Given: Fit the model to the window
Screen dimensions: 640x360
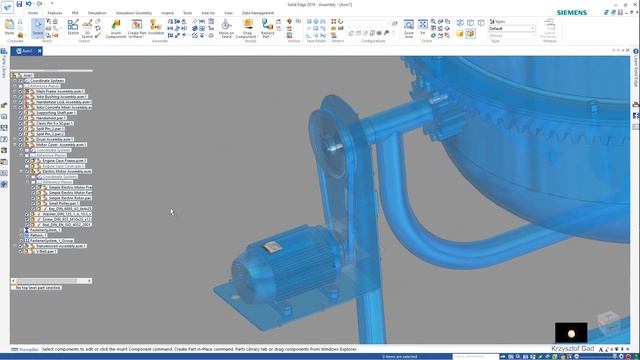Looking at the screenshot, I should 423,27.
